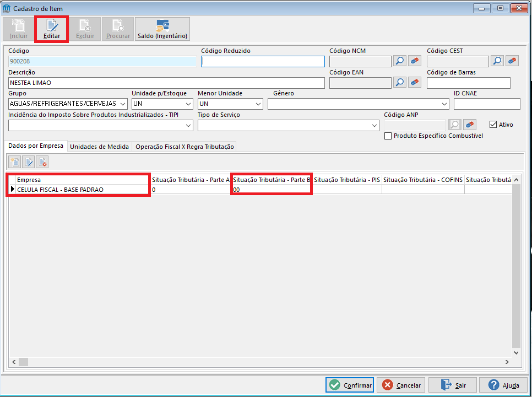Click grid horizontal scrollbar right arrow

tap(507, 362)
